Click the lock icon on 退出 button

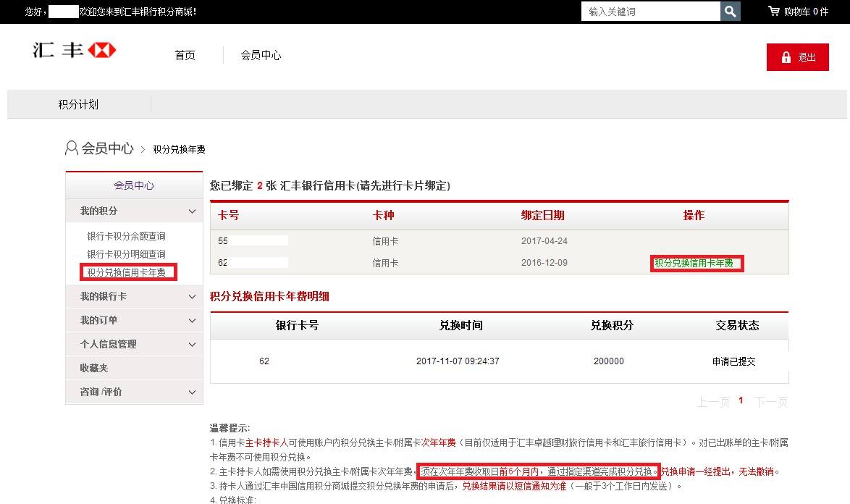786,57
